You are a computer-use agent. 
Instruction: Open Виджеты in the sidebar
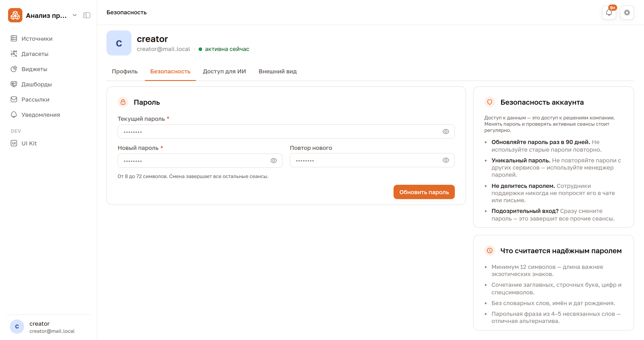coord(48,69)
